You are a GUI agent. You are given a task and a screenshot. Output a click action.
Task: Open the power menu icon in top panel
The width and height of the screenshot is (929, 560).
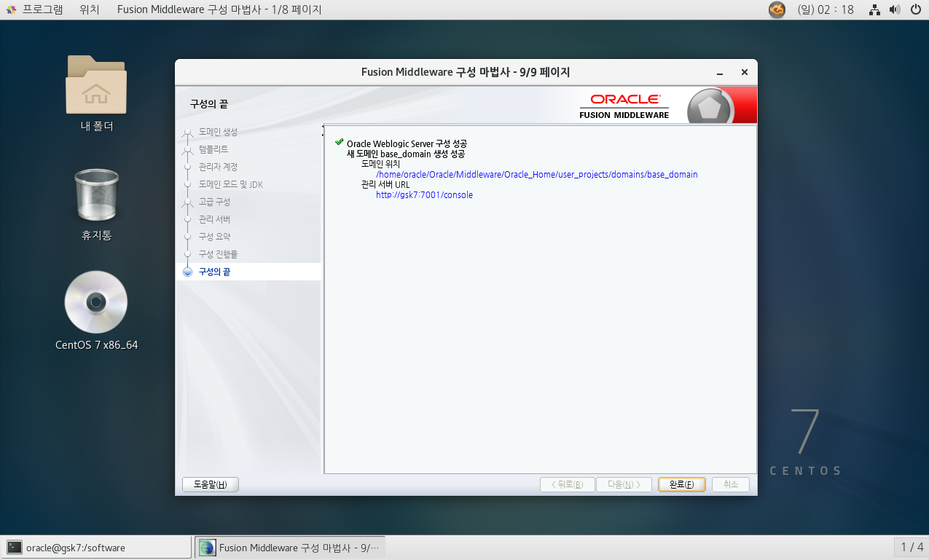click(x=916, y=9)
